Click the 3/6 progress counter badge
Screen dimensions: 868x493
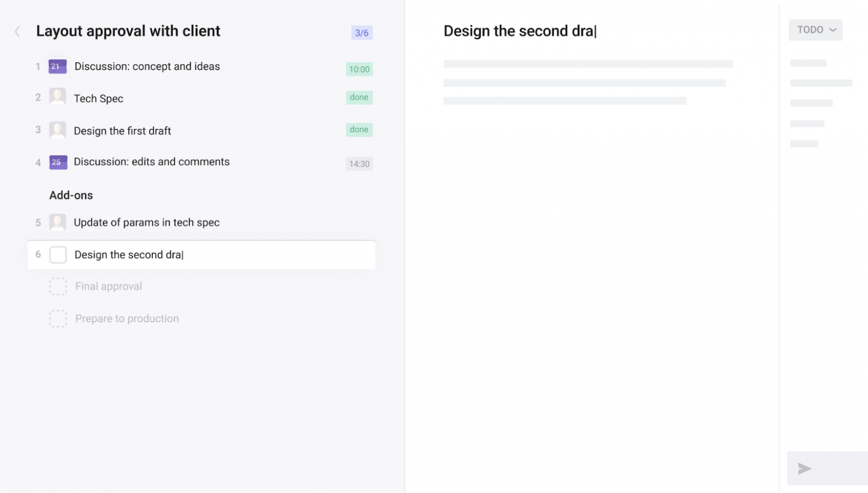click(x=362, y=33)
